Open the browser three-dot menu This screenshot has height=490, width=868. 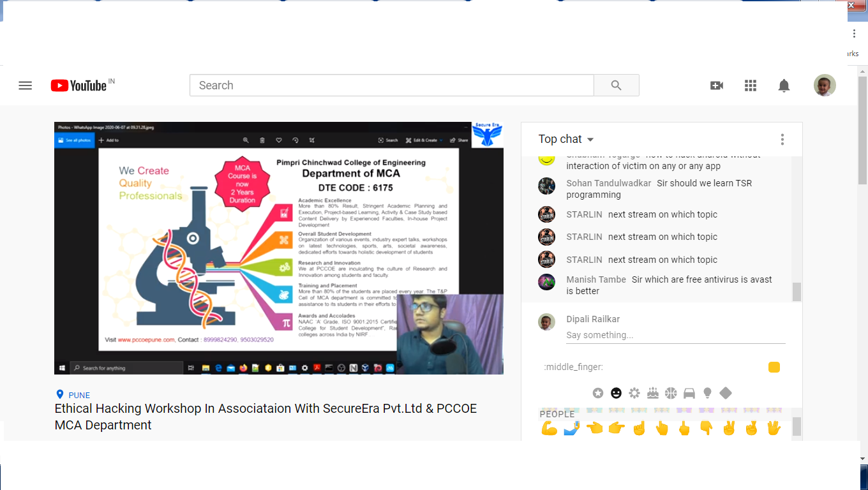(x=854, y=34)
